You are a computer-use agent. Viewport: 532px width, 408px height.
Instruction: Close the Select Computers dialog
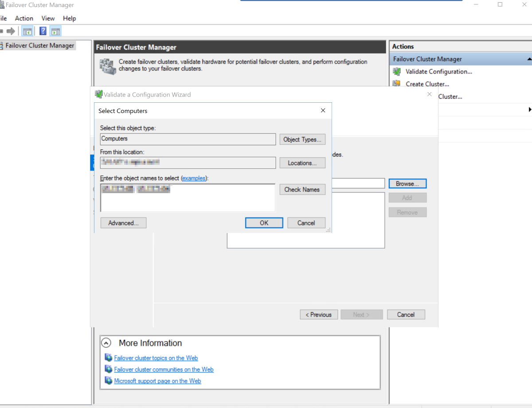[323, 111]
